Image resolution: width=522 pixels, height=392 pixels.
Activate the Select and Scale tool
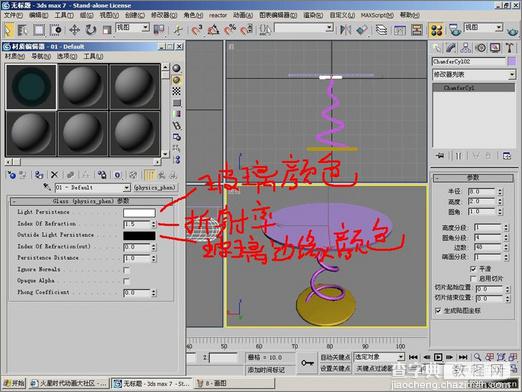[x=107, y=30]
